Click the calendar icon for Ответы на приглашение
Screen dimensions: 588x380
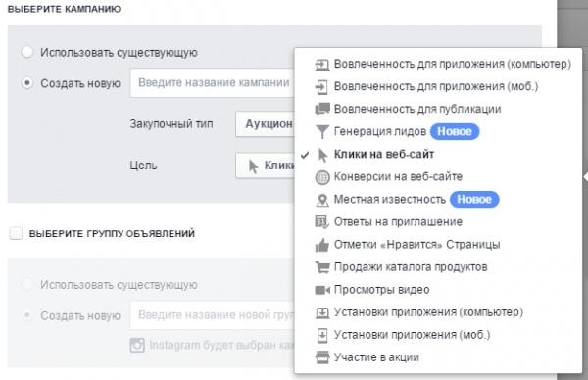[x=322, y=222]
